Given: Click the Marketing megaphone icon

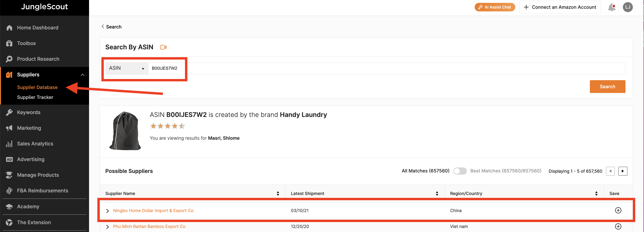Looking at the screenshot, I should 9,128.
